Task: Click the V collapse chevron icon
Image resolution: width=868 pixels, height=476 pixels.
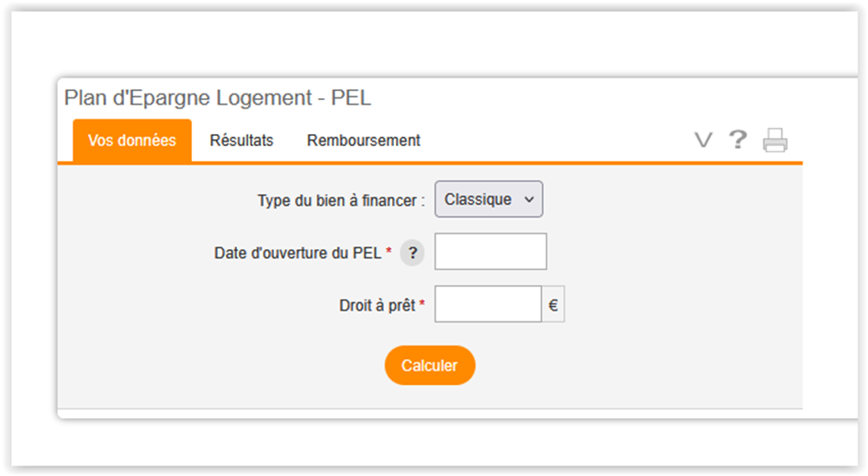Action: click(x=704, y=140)
